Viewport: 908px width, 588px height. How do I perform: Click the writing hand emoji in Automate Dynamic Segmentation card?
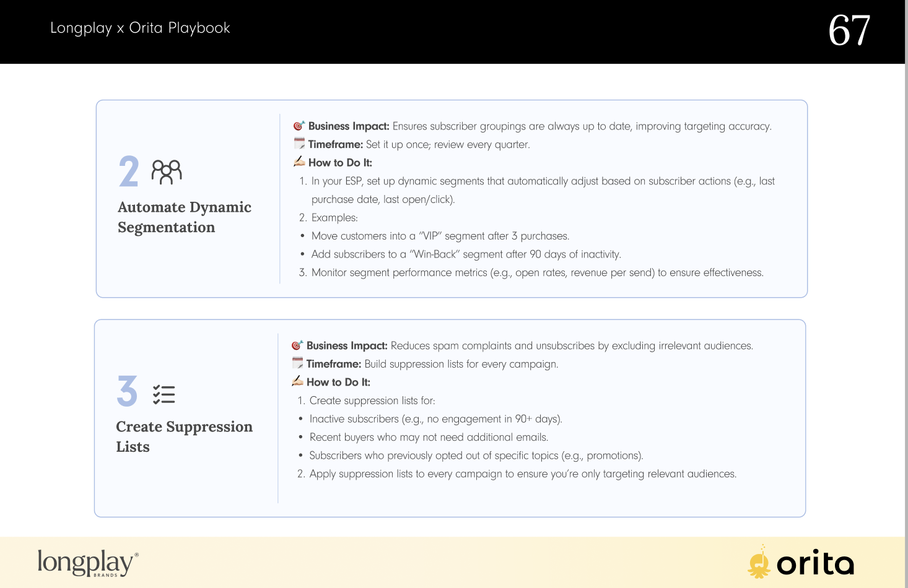[x=299, y=162]
